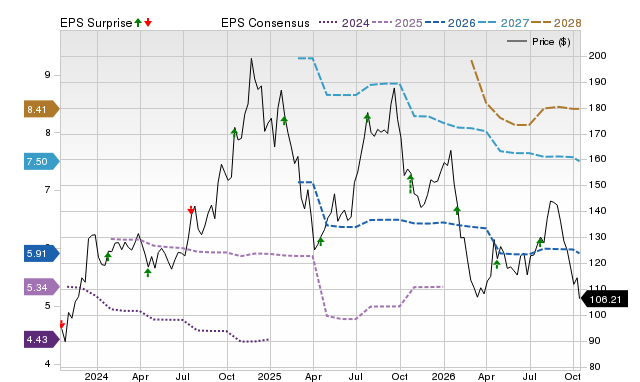Click the 170 label on the price axis
640x382 pixels.
pos(597,133)
